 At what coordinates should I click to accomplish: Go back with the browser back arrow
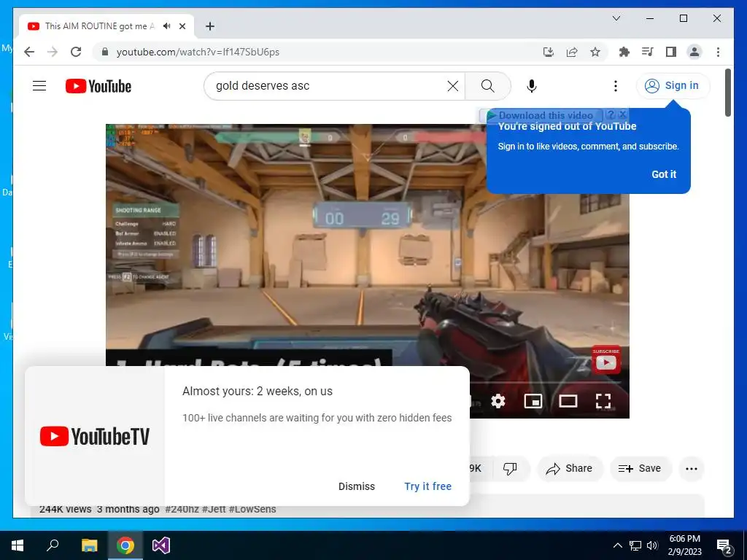[29, 52]
